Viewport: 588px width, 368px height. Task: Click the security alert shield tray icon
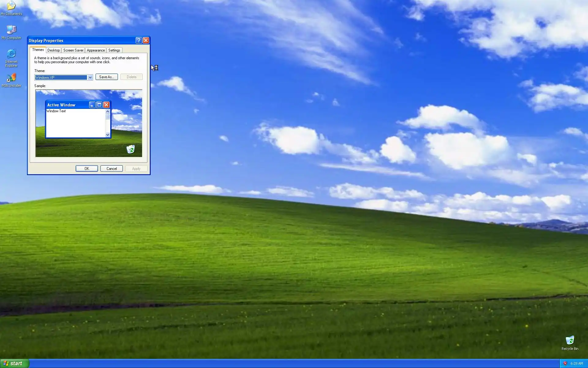pyautogui.click(x=565, y=363)
